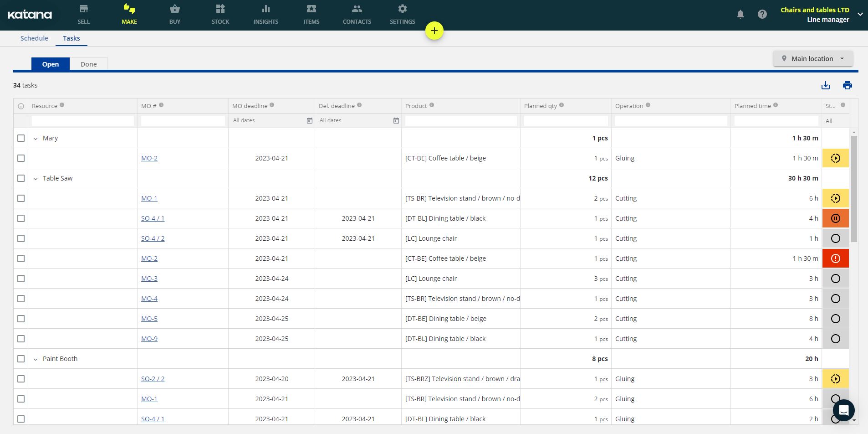Download the tasks list

pyautogui.click(x=826, y=85)
